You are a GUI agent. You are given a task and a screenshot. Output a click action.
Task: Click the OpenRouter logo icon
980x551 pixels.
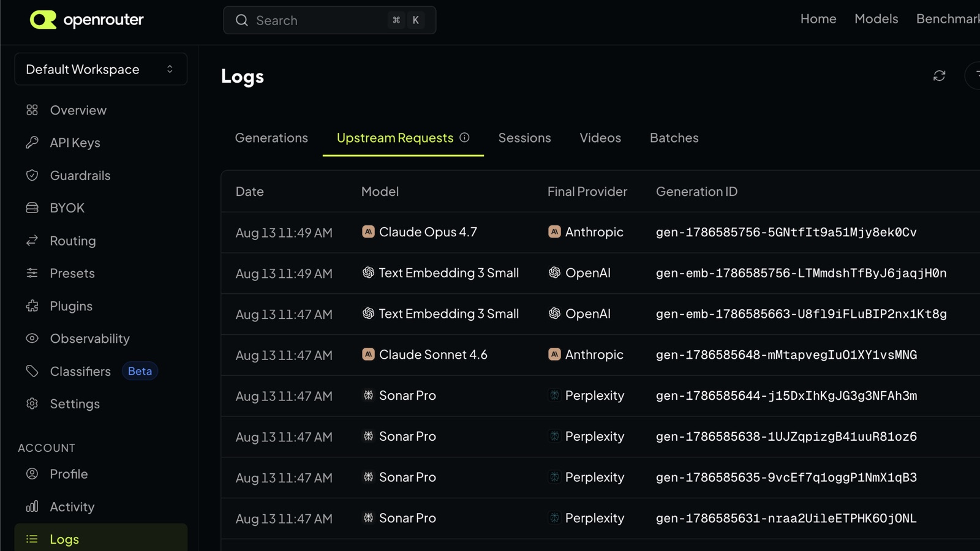tap(43, 20)
